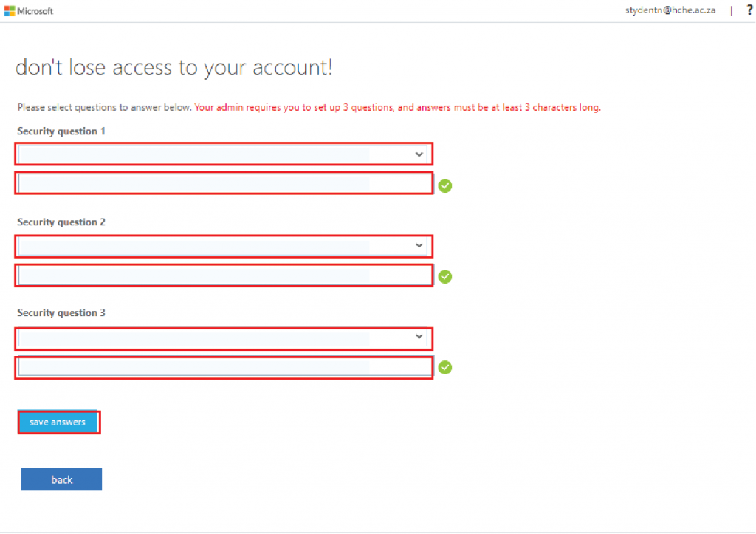Expand the Security question 3 dropdown arrow

[x=419, y=336]
